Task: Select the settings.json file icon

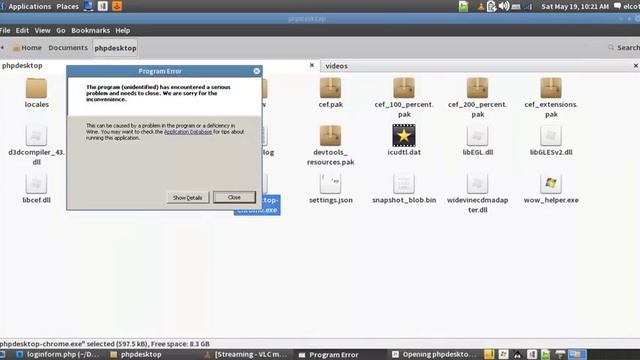Action: (x=330, y=183)
